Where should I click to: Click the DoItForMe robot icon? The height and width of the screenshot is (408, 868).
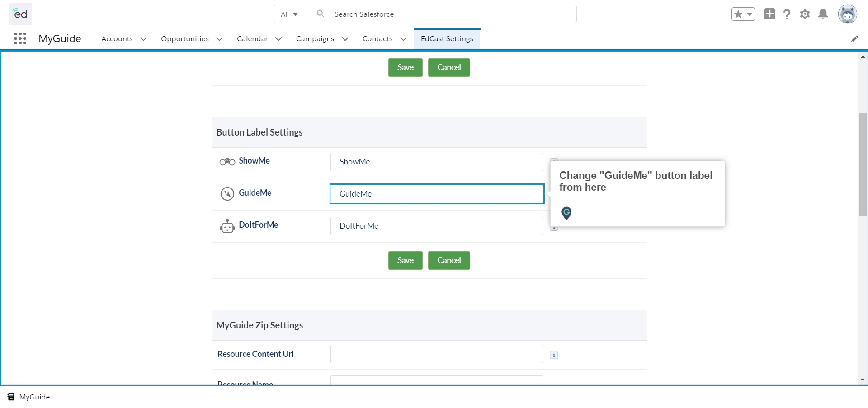click(x=227, y=226)
